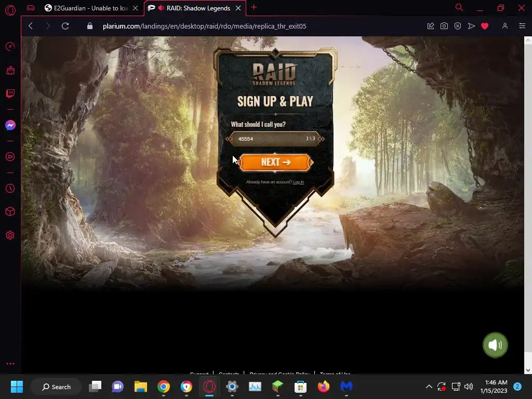Open the notification badge showing 2

(517, 387)
